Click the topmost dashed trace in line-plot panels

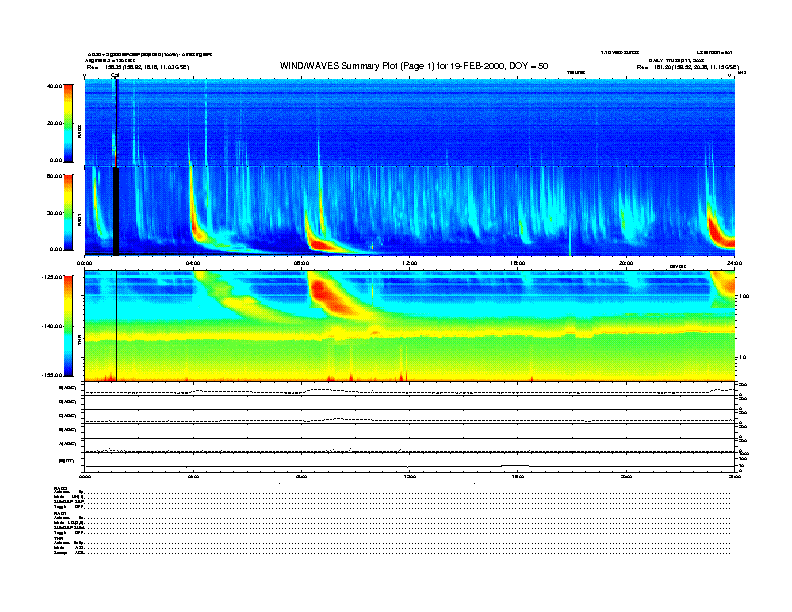coord(409,391)
